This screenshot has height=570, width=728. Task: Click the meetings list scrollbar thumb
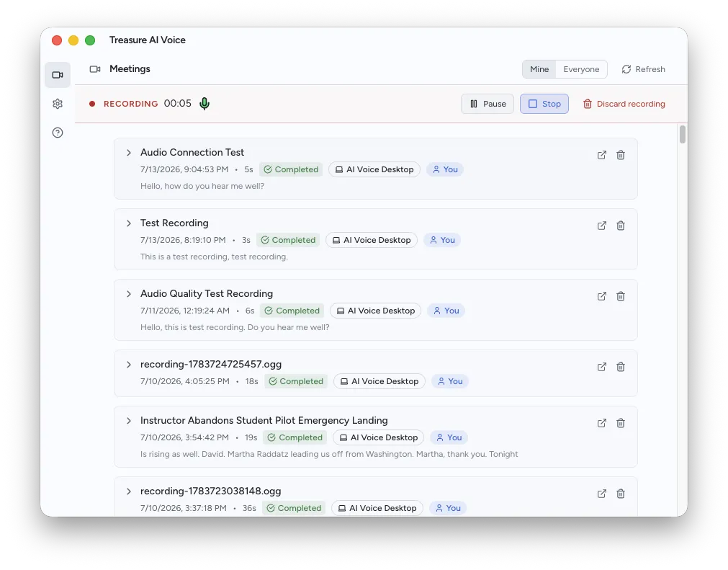pyautogui.click(x=683, y=134)
